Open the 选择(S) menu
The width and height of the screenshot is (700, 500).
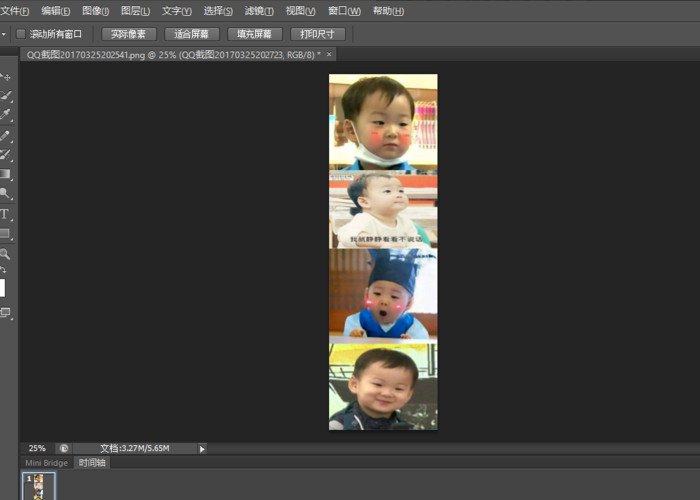pos(218,11)
